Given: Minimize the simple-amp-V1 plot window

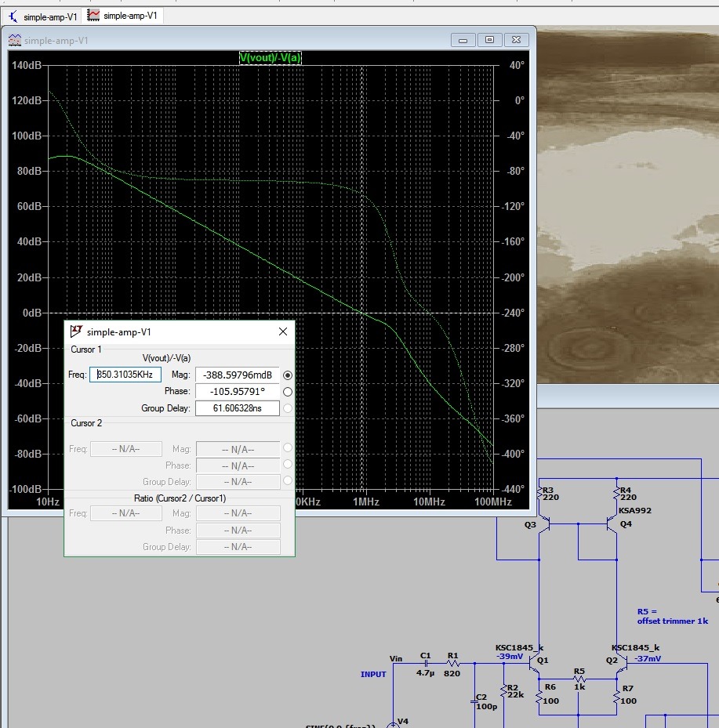Looking at the screenshot, I should point(463,40).
